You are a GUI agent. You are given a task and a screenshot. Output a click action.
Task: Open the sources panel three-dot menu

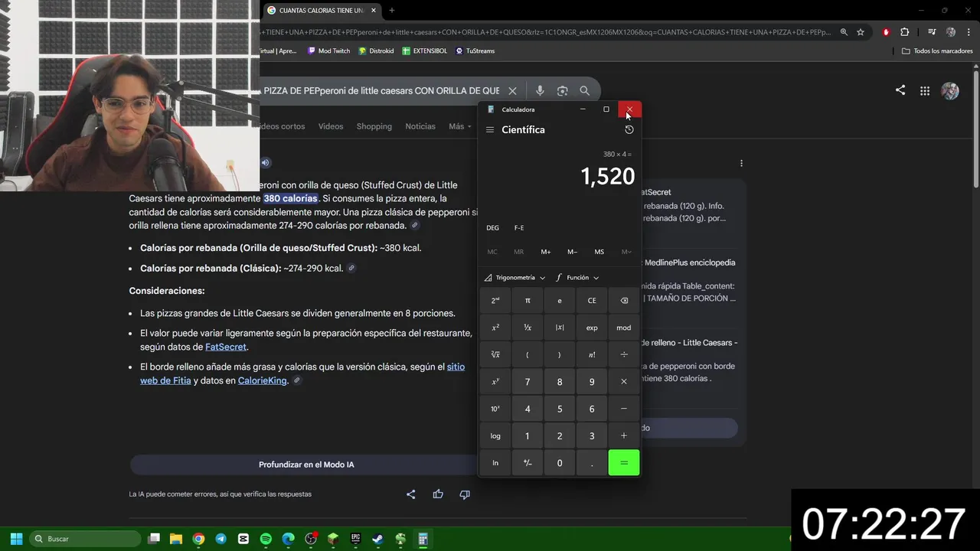(x=741, y=163)
